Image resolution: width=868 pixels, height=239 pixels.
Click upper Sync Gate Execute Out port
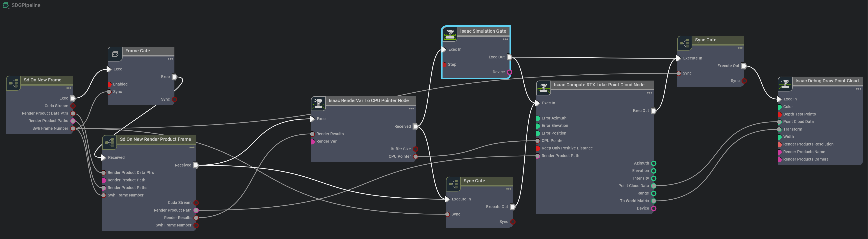click(744, 66)
